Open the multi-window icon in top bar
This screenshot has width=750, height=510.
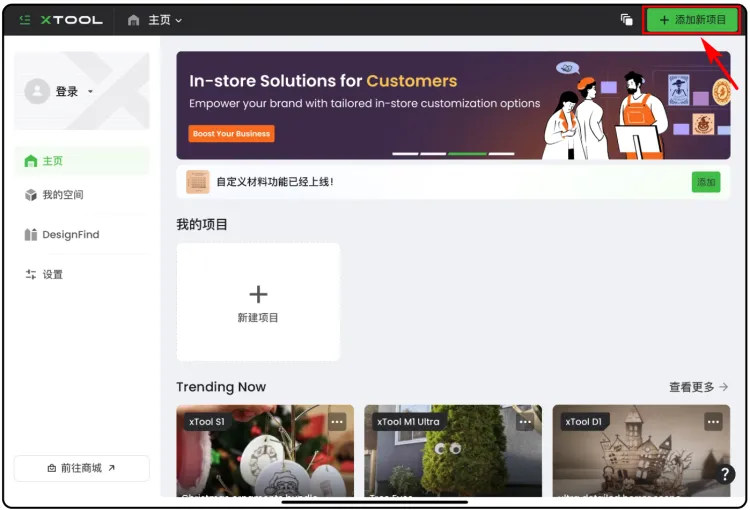[627, 20]
